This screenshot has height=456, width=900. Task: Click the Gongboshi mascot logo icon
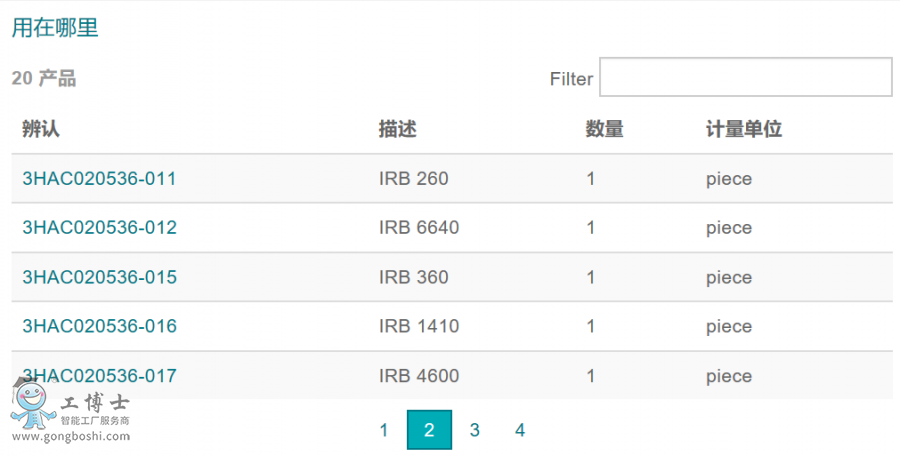[32, 407]
